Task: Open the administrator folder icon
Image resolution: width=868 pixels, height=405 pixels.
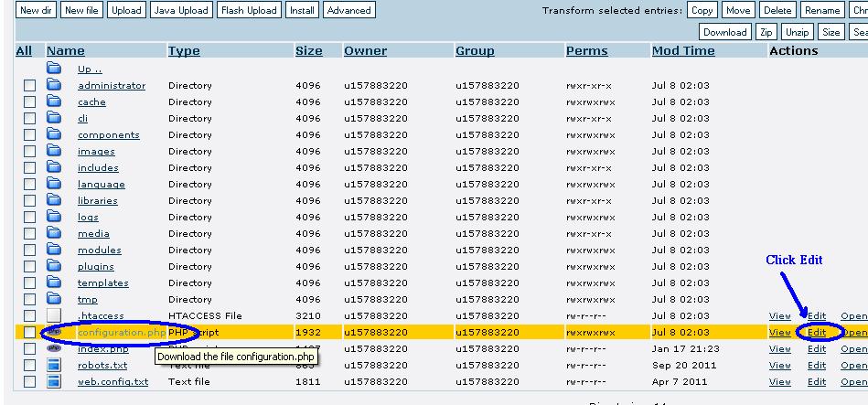Action: pos(54,85)
